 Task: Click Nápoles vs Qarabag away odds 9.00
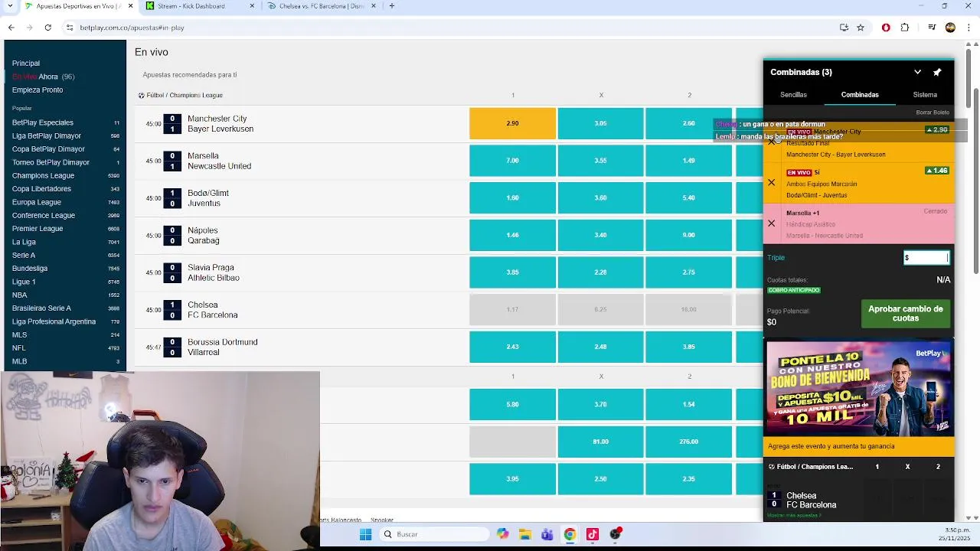[688, 235]
